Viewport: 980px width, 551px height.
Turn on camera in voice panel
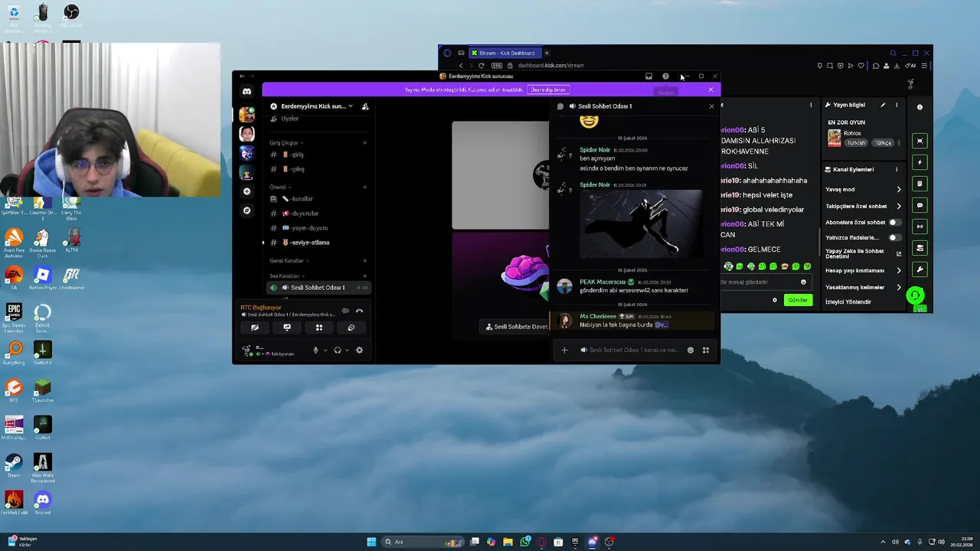click(255, 328)
